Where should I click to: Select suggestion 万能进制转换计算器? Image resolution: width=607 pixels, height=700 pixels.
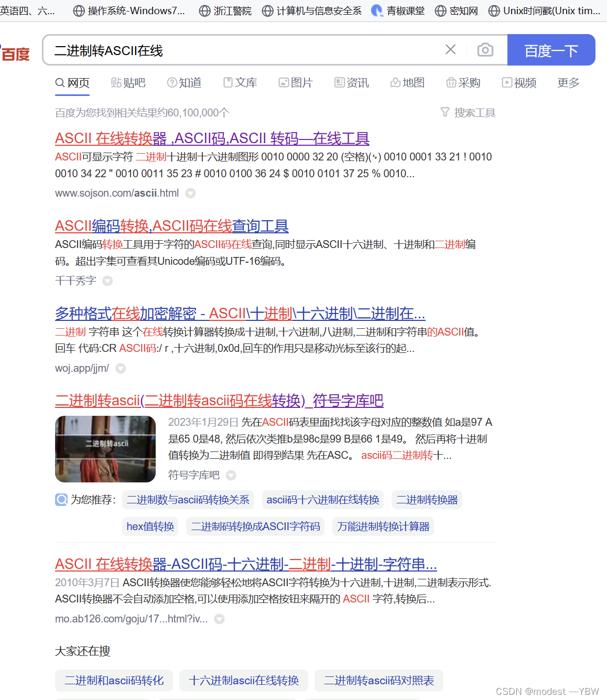(384, 526)
